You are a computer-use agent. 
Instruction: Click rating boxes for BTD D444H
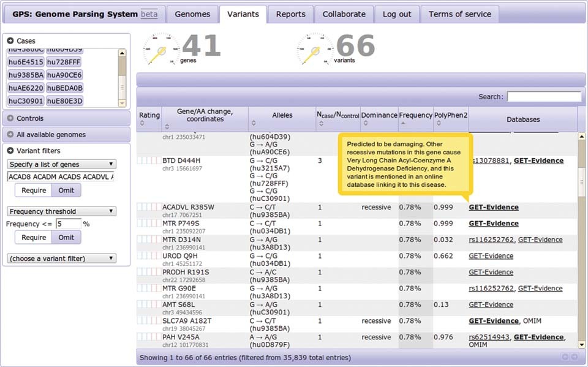(149, 161)
